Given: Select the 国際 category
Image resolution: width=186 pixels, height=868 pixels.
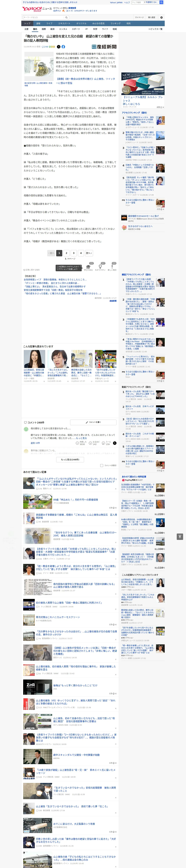Looking at the screenshot, I should click(x=44, y=29).
